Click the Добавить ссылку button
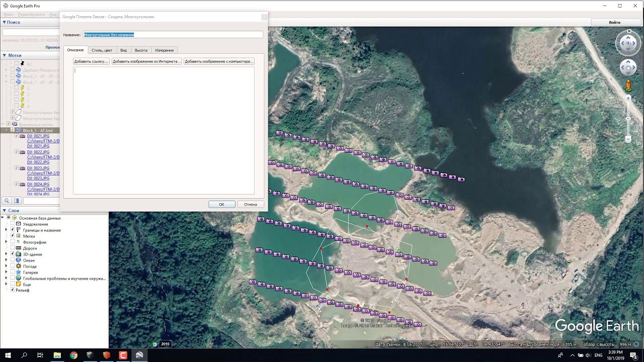Viewport: 644px width, 362px height. [x=91, y=61]
